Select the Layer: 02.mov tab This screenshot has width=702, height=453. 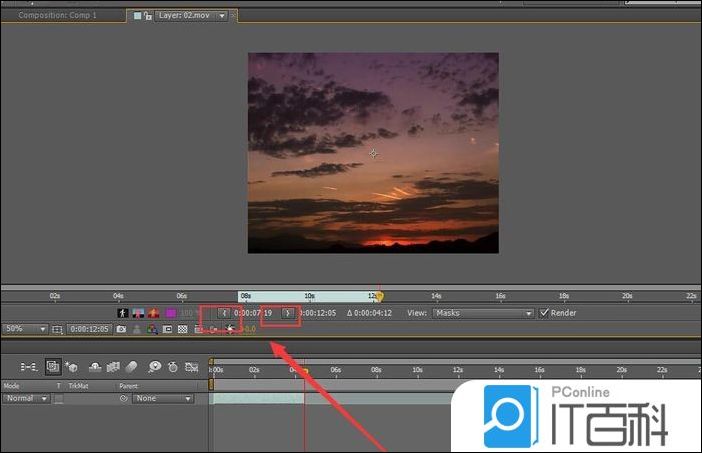186,16
